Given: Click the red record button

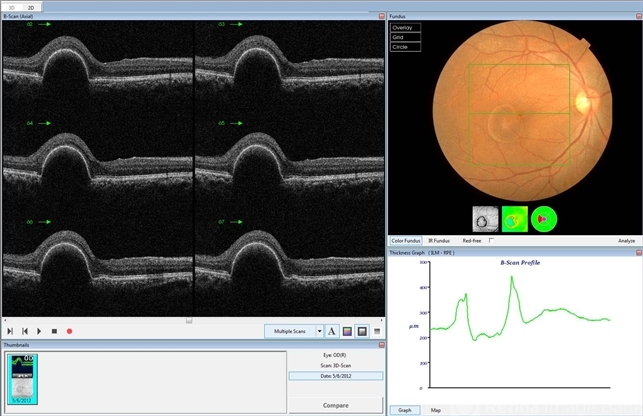Looking at the screenshot, I should click(69, 331).
